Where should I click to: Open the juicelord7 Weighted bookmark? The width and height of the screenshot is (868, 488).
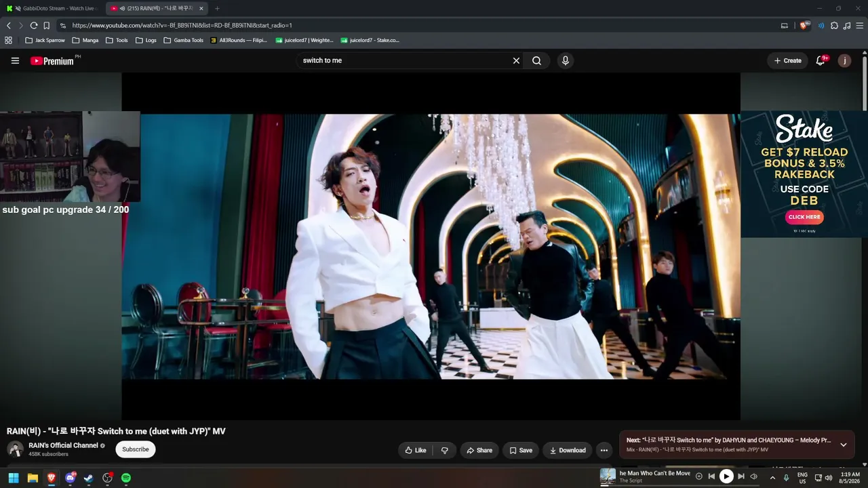[x=304, y=40]
